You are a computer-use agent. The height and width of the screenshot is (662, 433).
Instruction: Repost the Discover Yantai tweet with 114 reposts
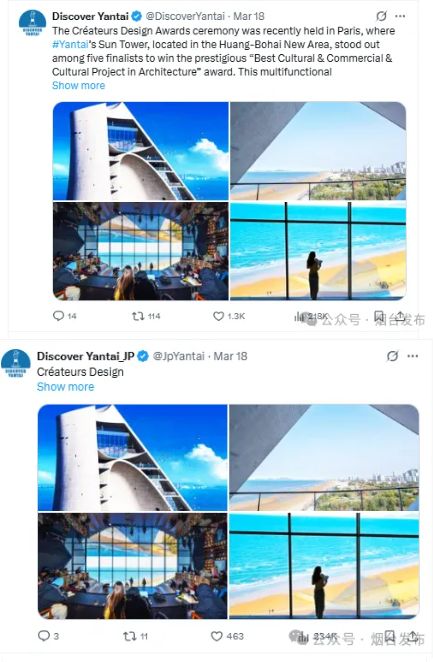tap(138, 316)
